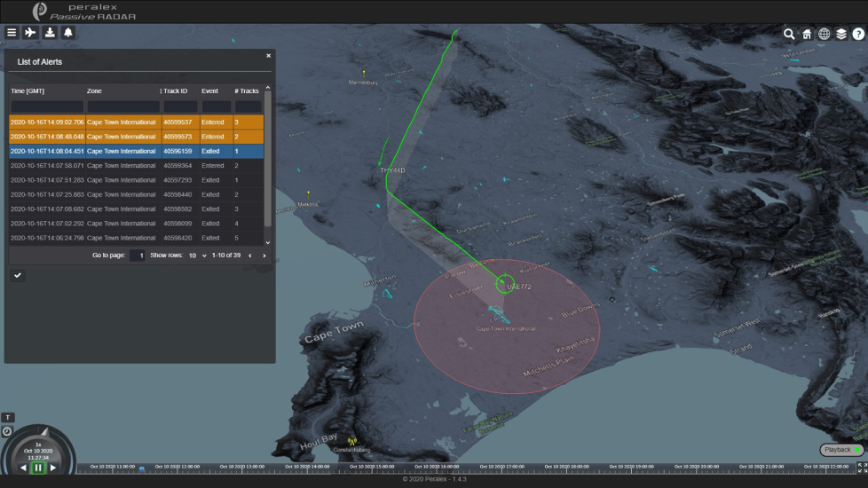Go to next page of alerts

pyautogui.click(x=264, y=256)
